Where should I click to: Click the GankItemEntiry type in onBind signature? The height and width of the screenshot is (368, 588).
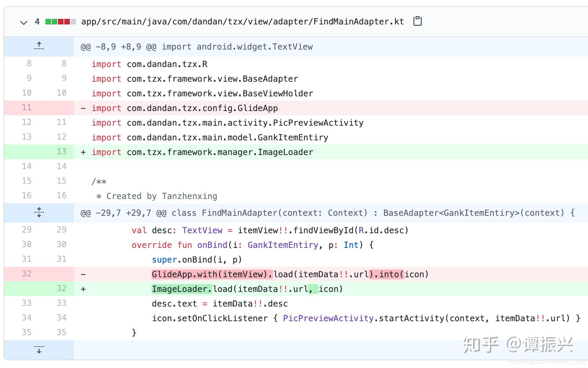click(x=283, y=245)
